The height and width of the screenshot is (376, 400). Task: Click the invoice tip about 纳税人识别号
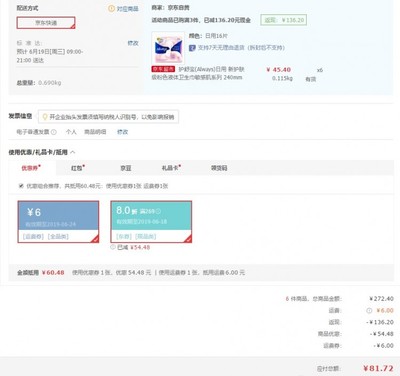(108, 117)
